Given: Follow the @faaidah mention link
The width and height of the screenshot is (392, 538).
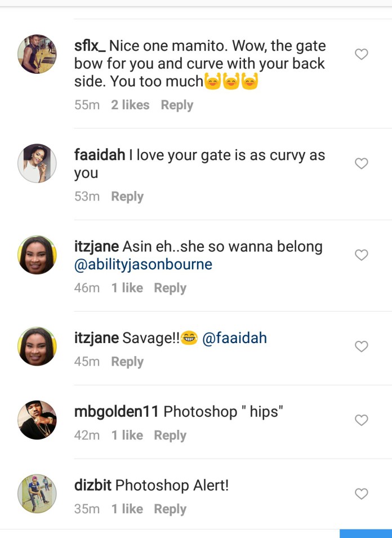Looking at the screenshot, I should tap(234, 339).
